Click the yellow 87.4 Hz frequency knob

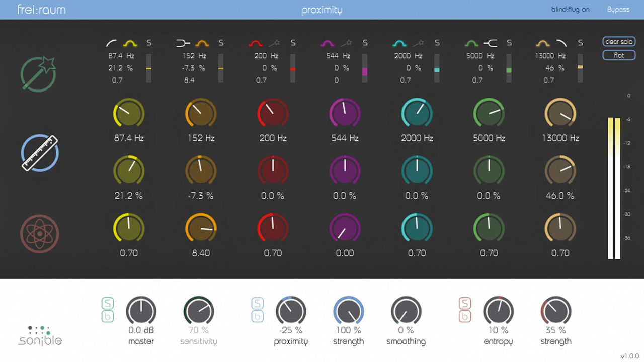coord(129,114)
